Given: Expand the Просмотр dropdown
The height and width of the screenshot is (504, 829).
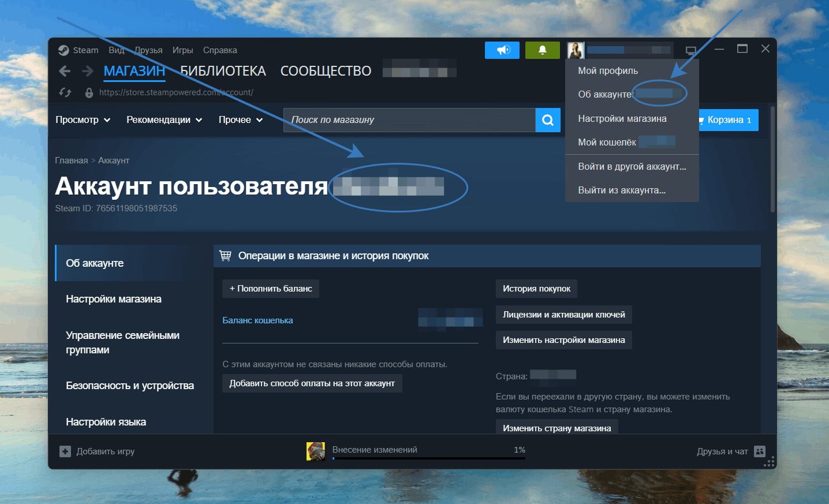Looking at the screenshot, I should [x=82, y=120].
